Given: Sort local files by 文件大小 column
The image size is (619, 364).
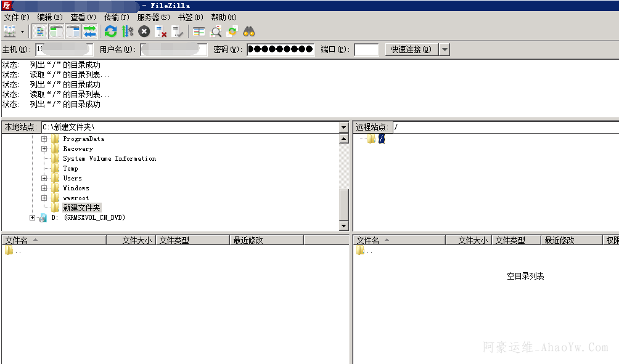Looking at the screenshot, I should pos(131,240).
